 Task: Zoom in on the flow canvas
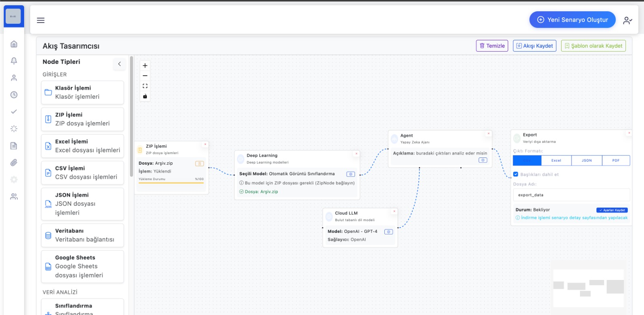pyautogui.click(x=145, y=66)
